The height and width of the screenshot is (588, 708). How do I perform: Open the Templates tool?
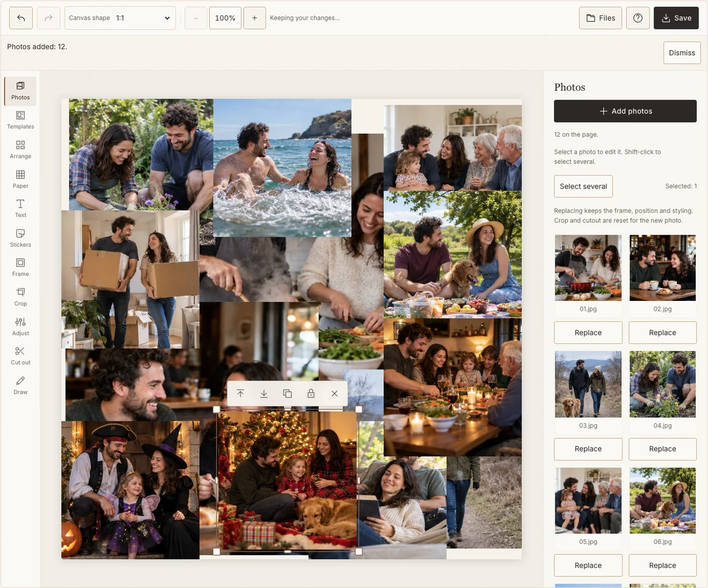pyautogui.click(x=20, y=121)
